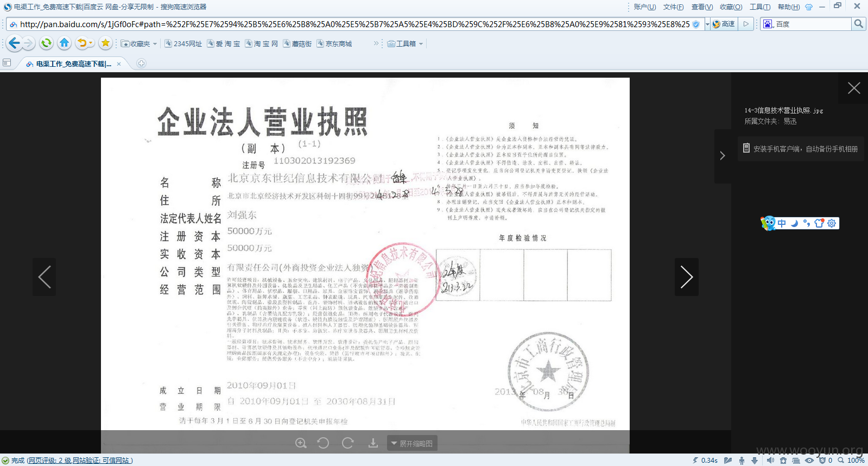The height and width of the screenshot is (466, 868).
Task: Click the search magnifier button
Action: pos(858,24)
